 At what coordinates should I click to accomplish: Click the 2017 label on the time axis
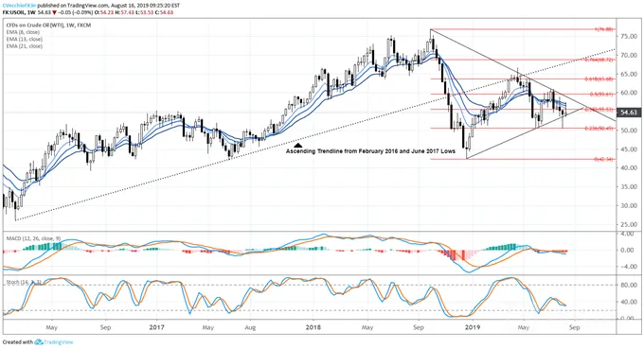[x=157, y=327]
